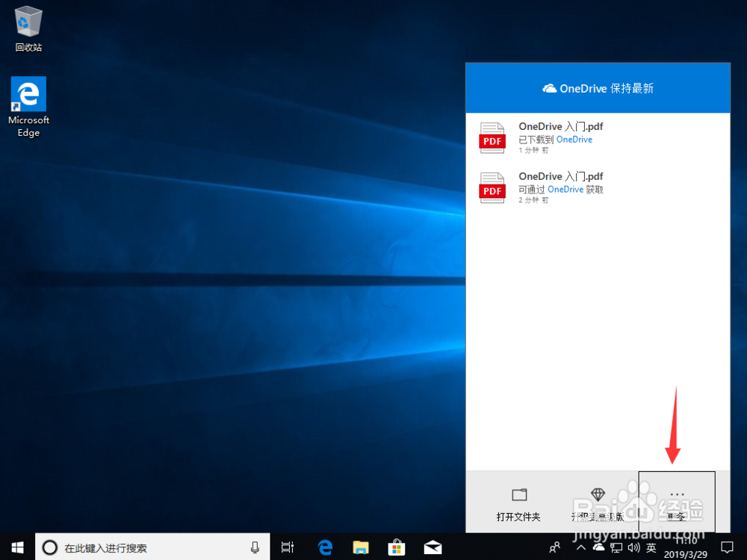Screen dimensions: 747x560
Task: Open the Mail app on taskbar
Action: (x=433, y=547)
